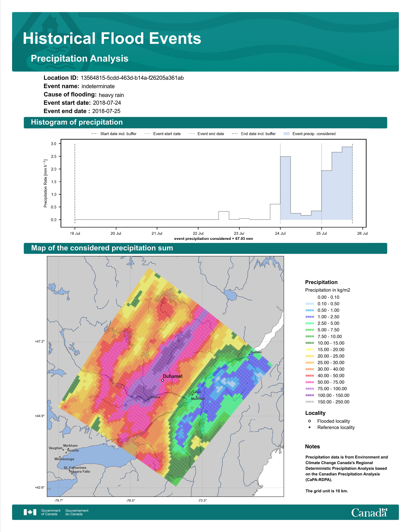411x532 pixels.
Task: Click the Vaughan label on the map
Action: 55,448
